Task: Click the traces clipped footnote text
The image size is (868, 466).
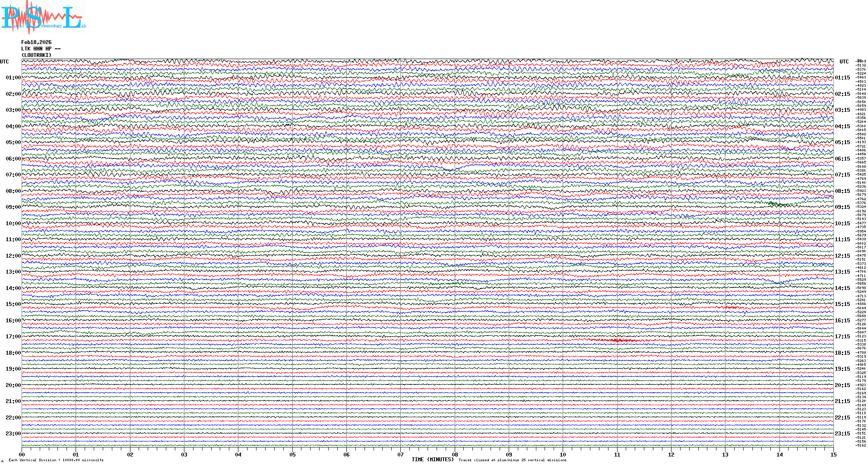Action: coord(512,460)
